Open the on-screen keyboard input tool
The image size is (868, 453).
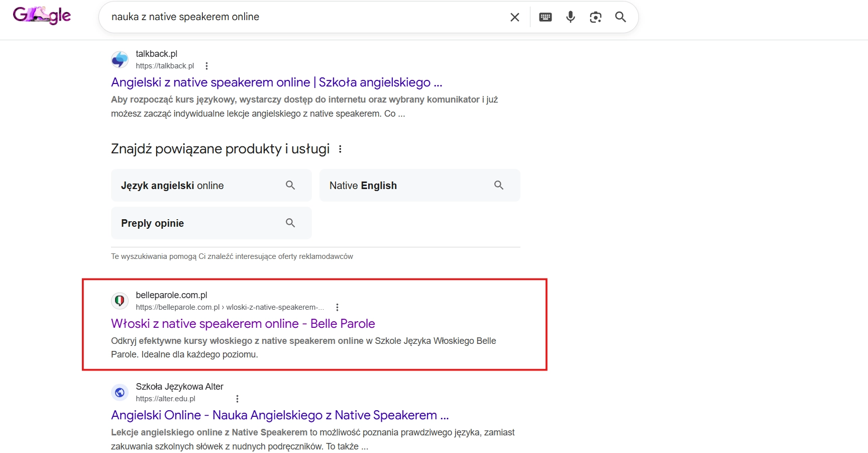(545, 17)
